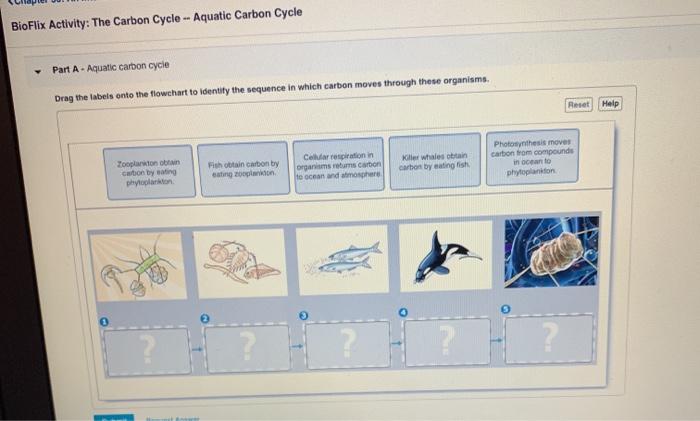Click the number 5 circle marker
This screenshot has height=421, width=700.
pos(505,309)
